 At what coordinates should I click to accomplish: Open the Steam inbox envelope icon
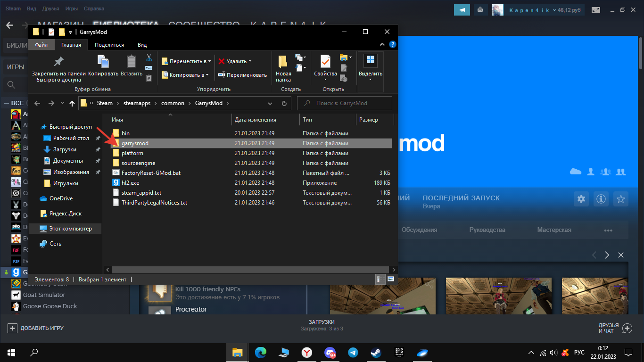click(x=480, y=9)
